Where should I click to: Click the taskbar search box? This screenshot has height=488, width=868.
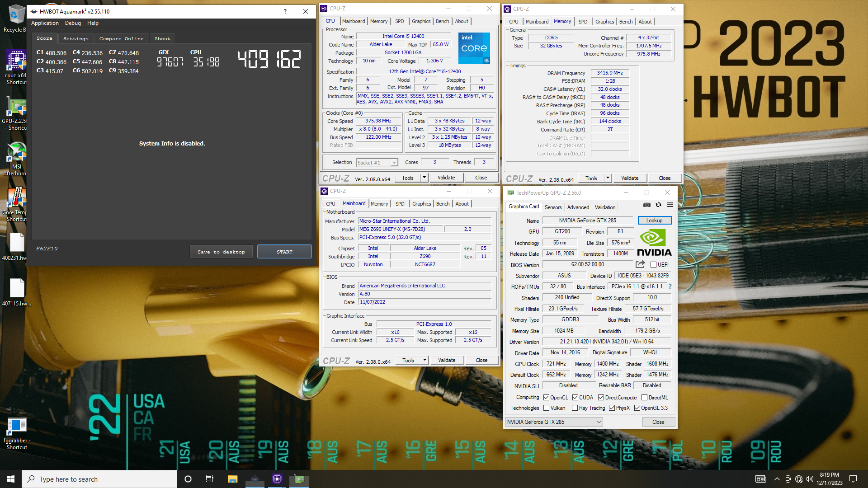tap(99, 479)
